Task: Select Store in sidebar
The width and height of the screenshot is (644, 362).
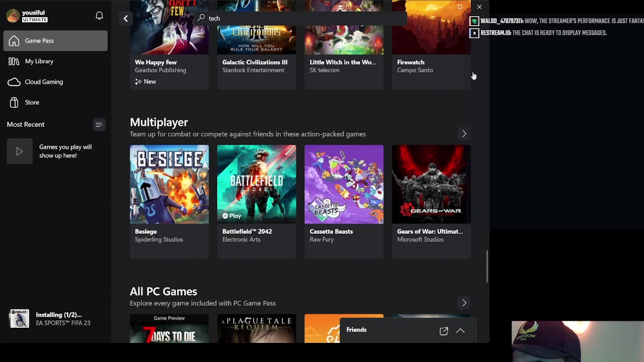Action: tap(55, 103)
